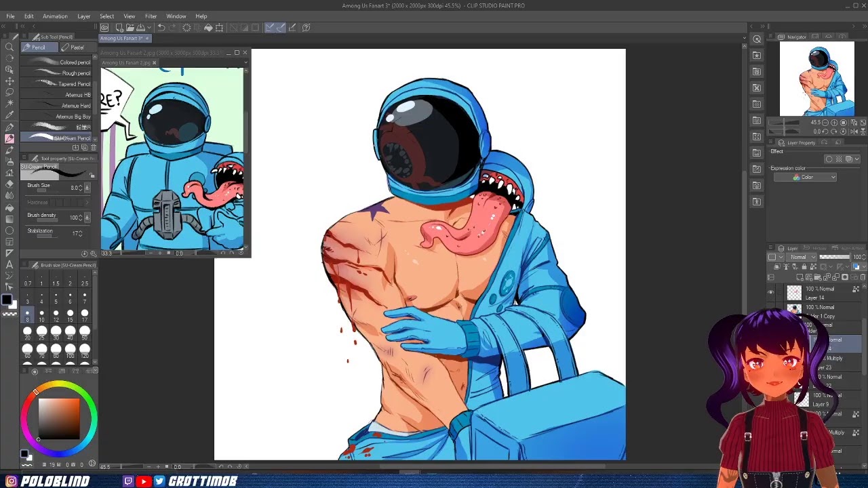Image resolution: width=868 pixels, height=488 pixels.
Task: Toggle Snap to Ruler
Action: click(269, 28)
